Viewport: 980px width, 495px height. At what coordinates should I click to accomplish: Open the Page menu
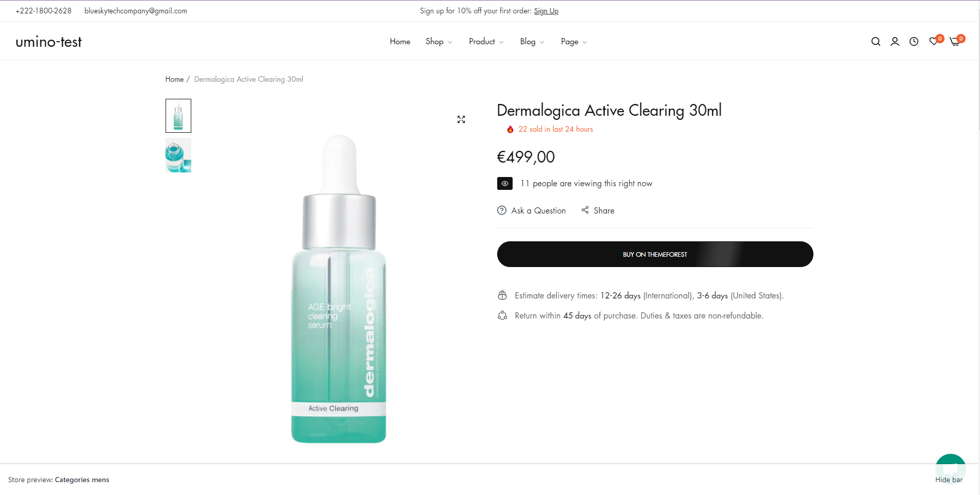(573, 42)
